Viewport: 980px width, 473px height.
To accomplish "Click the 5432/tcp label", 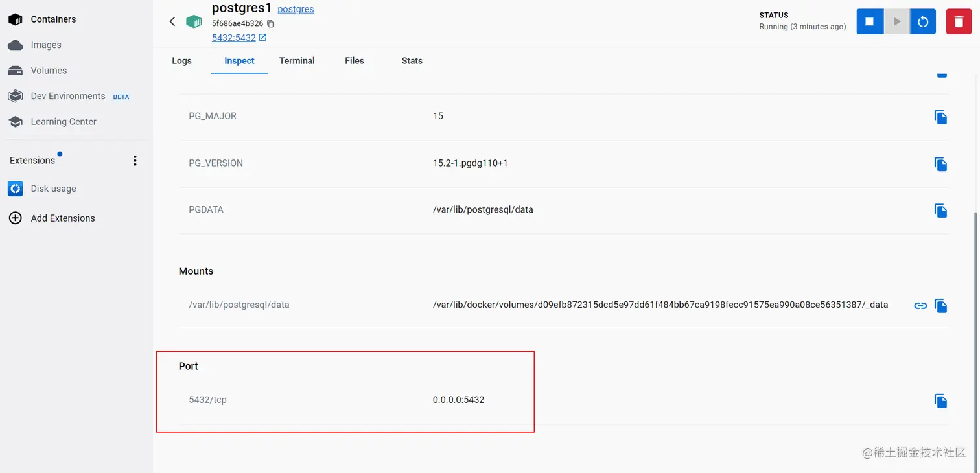I will (x=207, y=400).
